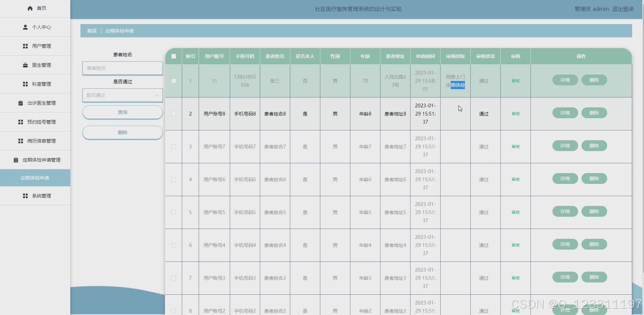Check the checkbox for row 2 用户账号8

(x=174, y=114)
